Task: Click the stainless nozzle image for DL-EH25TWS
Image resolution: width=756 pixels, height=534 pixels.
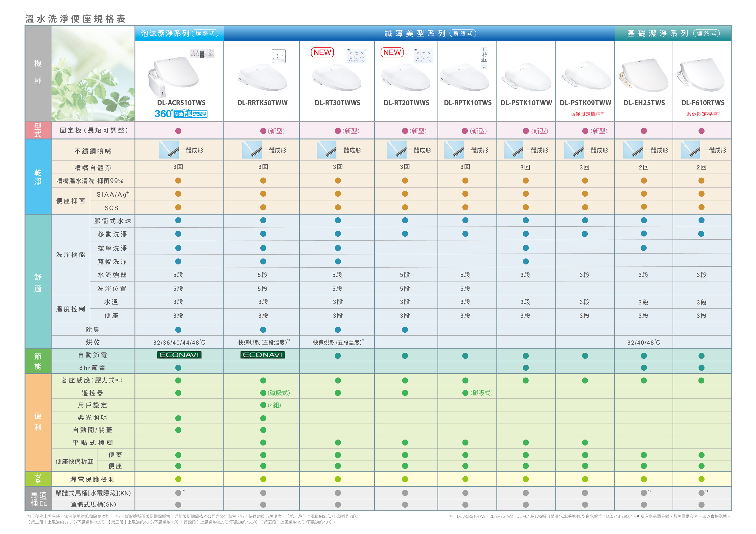Action: (633, 149)
